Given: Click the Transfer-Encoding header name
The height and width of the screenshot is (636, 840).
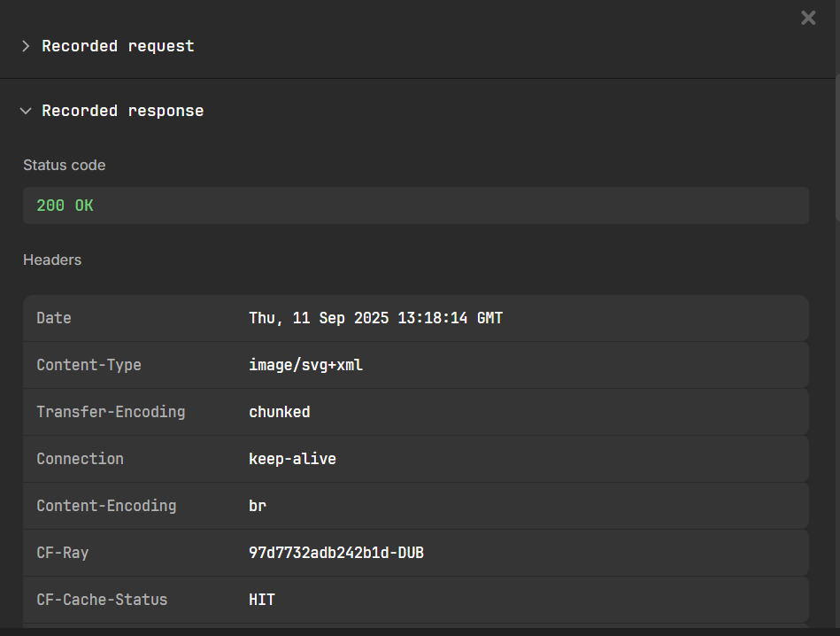Looking at the screenshot, I should (x=111, y=412).
